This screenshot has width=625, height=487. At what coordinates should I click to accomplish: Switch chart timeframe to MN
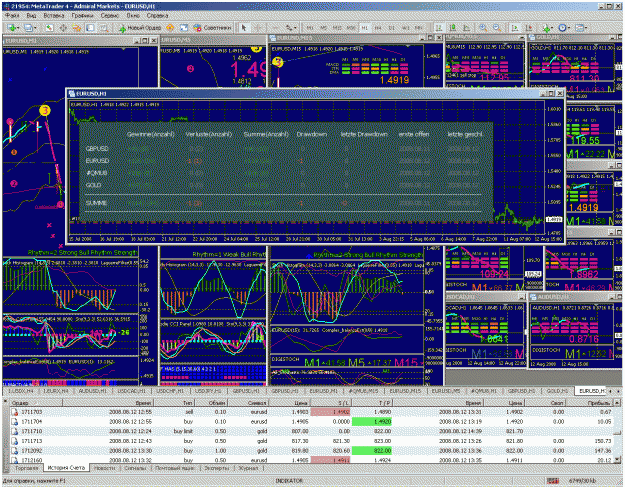tap(419, 27)
